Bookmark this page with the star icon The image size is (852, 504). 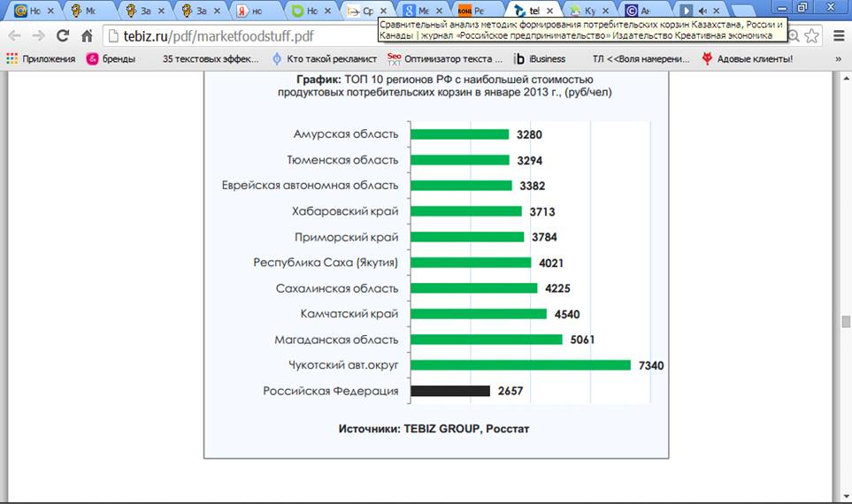pyautogui.click(x=812, y=36)
